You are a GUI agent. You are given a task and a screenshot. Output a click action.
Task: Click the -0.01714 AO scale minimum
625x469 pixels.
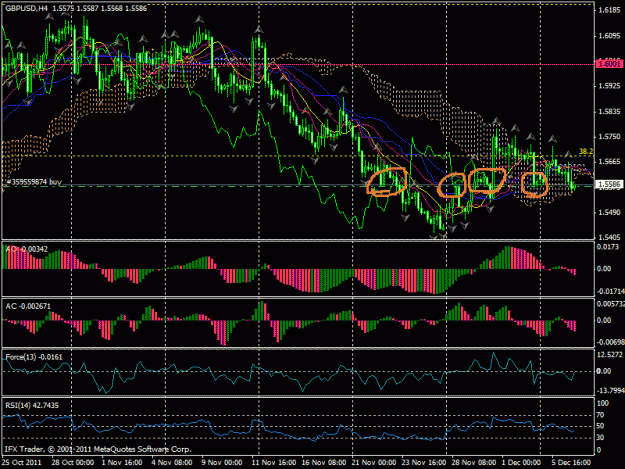[x=610, y=291]
